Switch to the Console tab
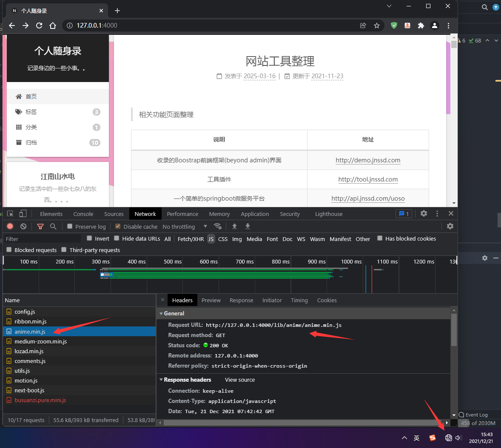 (83, 214)
